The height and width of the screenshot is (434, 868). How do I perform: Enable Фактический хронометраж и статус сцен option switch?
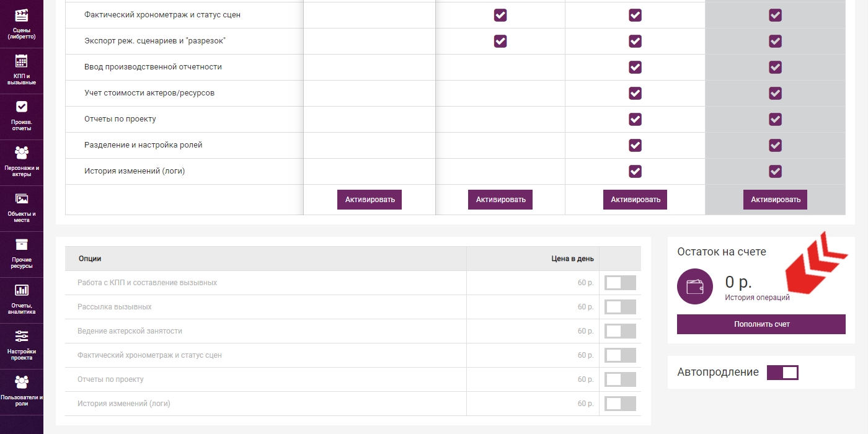coord(621,355)
